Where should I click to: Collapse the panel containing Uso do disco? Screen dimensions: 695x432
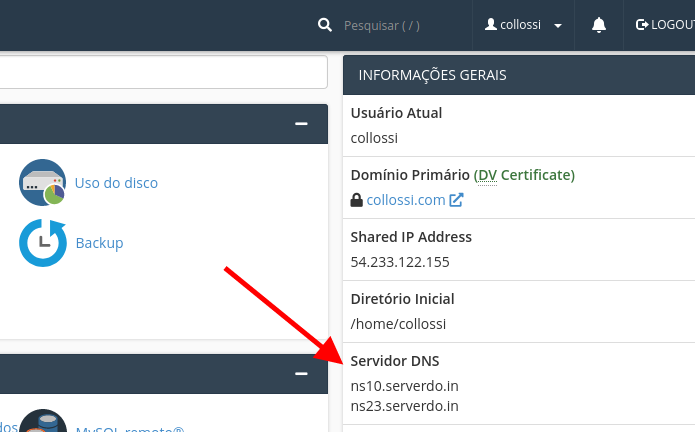(301, 123)
